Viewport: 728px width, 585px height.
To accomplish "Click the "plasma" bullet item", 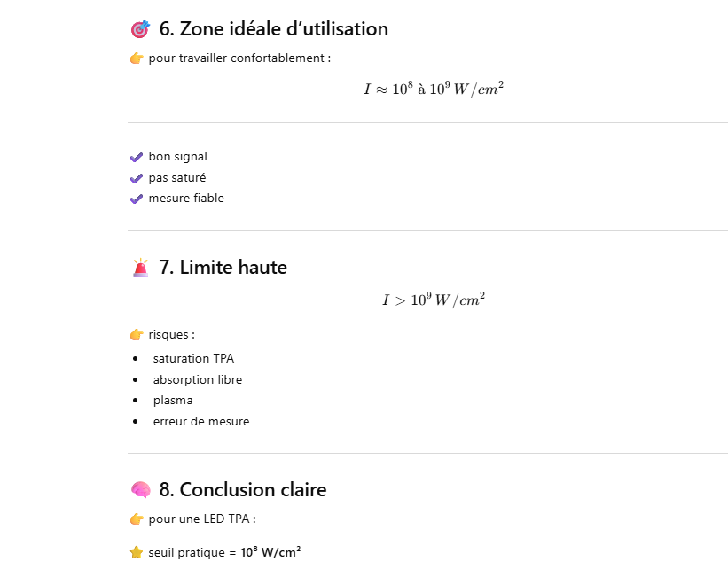I will point(173,401).
